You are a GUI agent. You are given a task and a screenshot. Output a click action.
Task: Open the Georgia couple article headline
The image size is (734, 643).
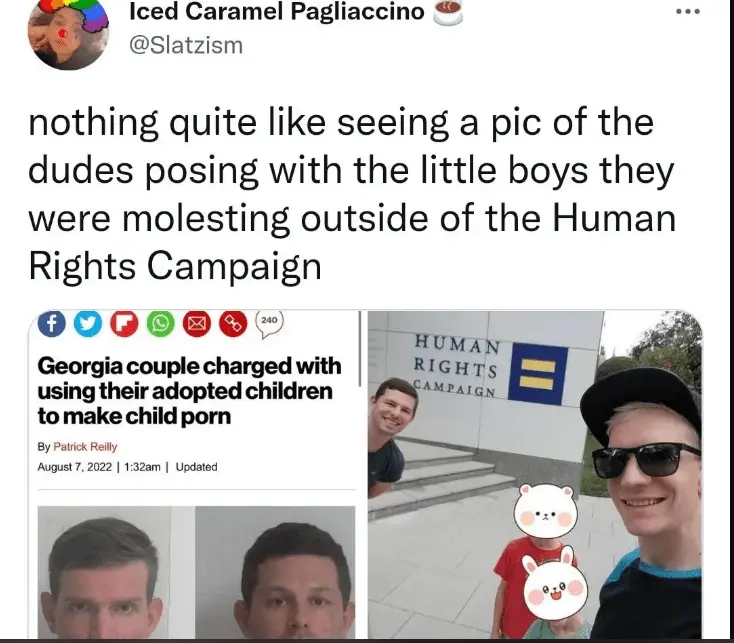(189, 391)
